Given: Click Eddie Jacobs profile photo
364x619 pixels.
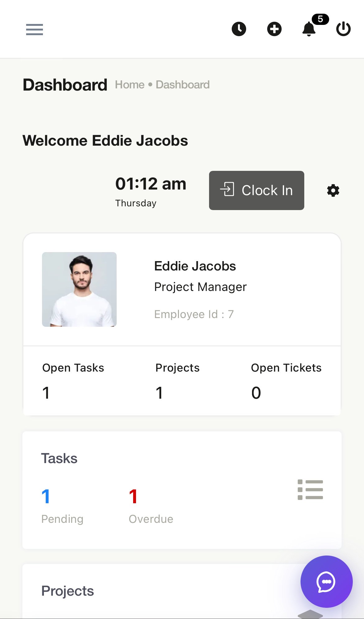Looking at the screenshot, I should coord(79,289).
